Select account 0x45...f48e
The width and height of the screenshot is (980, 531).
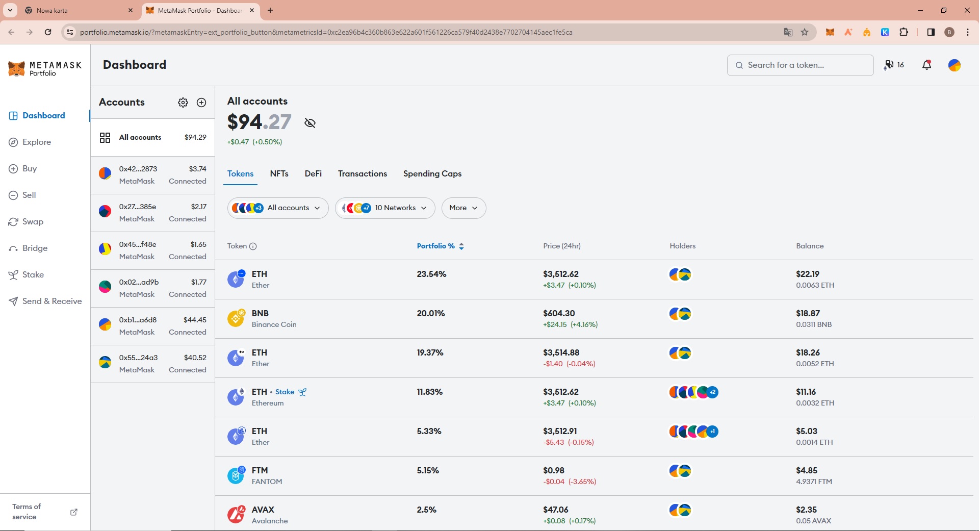click(x=152, y=250)
